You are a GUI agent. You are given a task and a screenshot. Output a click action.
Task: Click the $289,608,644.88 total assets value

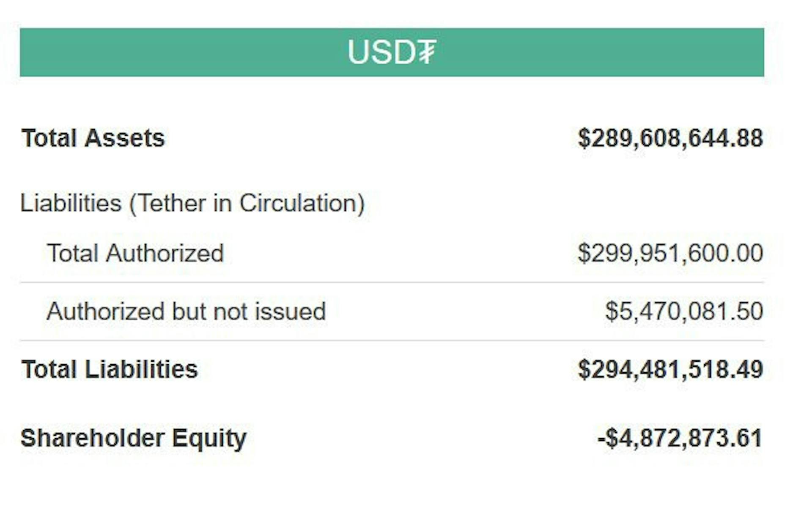[x=670, y=138]
